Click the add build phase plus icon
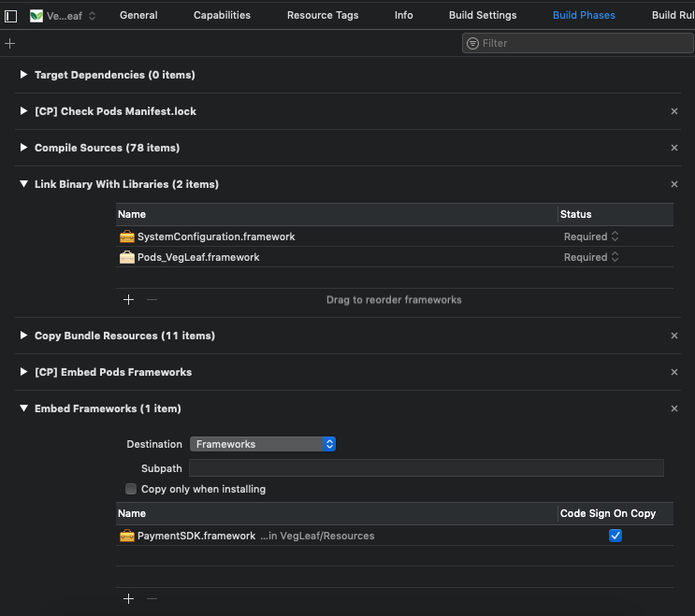Viewport: 695px width, 616px height. 10,44
